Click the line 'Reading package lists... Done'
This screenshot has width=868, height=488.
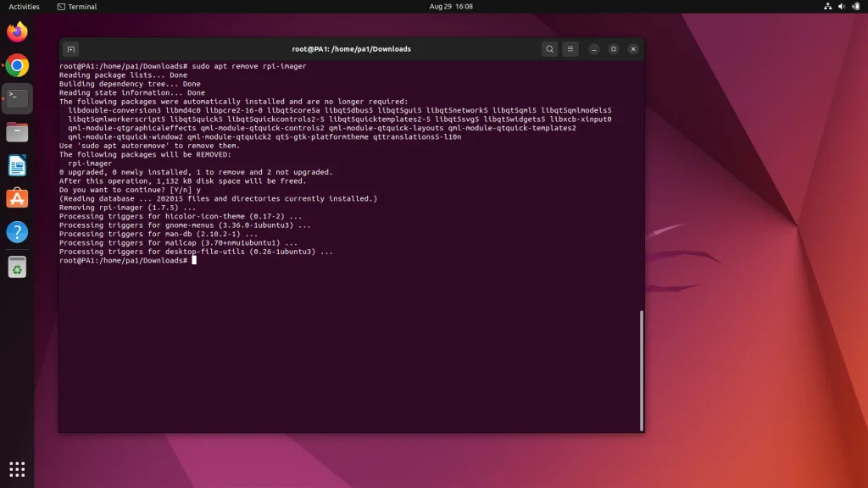(124, 75)
